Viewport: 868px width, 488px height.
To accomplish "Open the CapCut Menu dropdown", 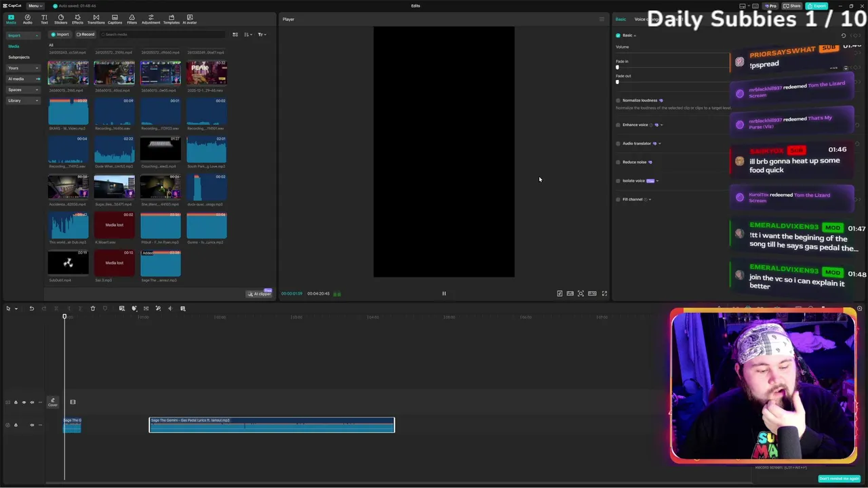I will click(35, 5).
